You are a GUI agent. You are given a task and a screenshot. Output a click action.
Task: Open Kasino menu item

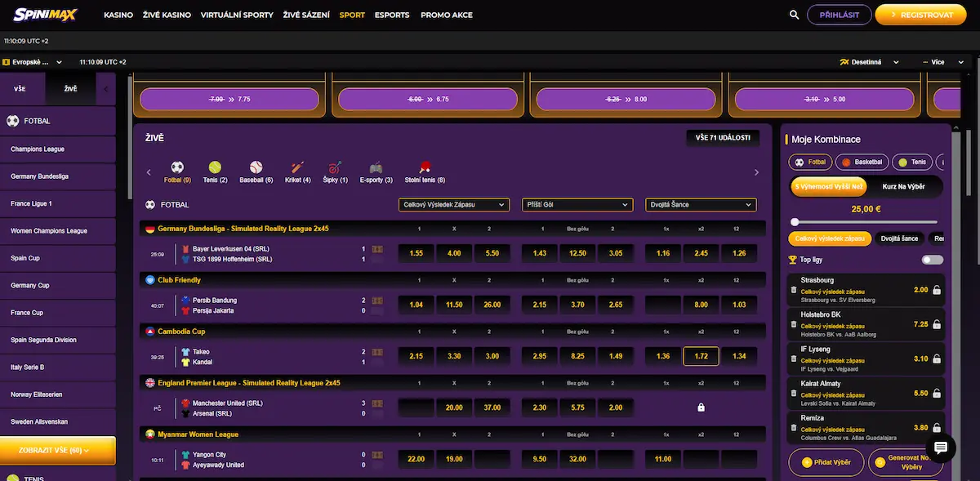[x=118, y=15]
